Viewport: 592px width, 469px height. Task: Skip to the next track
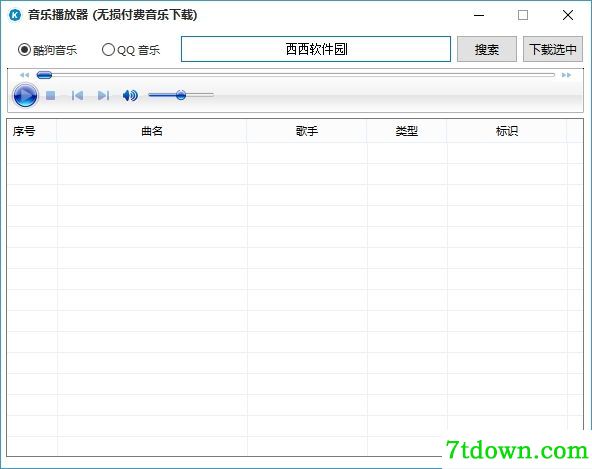coord(103,96)
